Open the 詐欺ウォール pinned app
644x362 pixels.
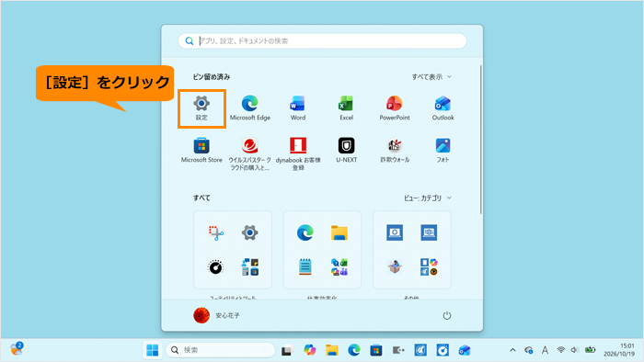(395, 151)
